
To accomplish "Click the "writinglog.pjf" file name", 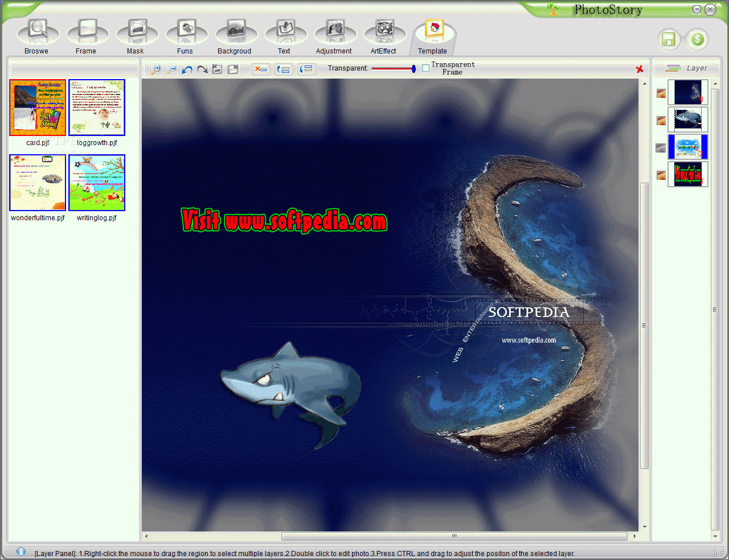I will click(x=97, y=218).
